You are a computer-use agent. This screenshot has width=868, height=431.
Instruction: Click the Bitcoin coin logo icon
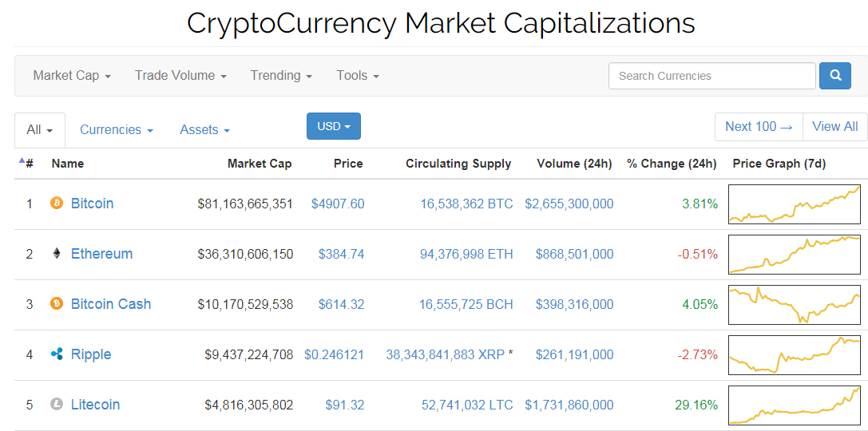click(57, 204)
